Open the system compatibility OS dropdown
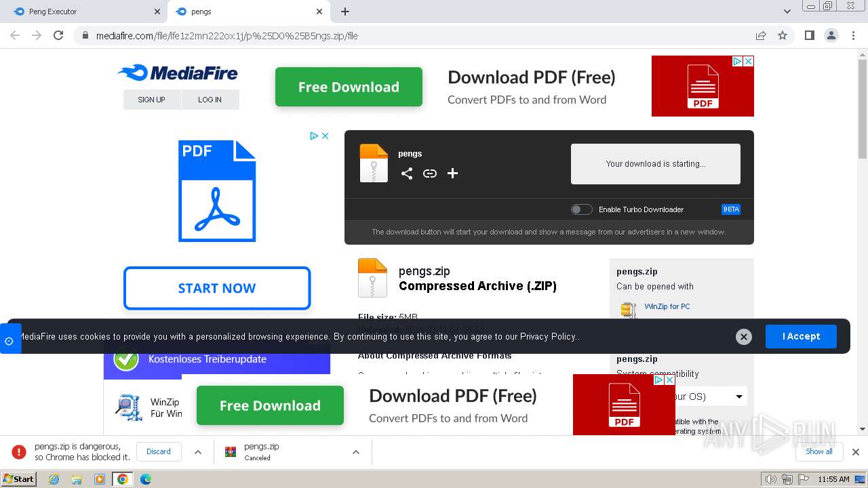 [709, 396]
